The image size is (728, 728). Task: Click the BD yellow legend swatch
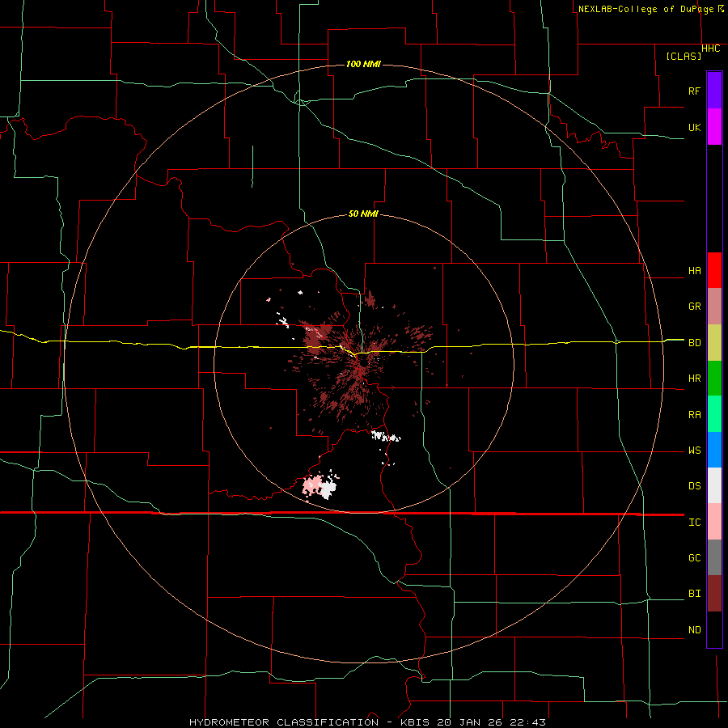[714, 343]
